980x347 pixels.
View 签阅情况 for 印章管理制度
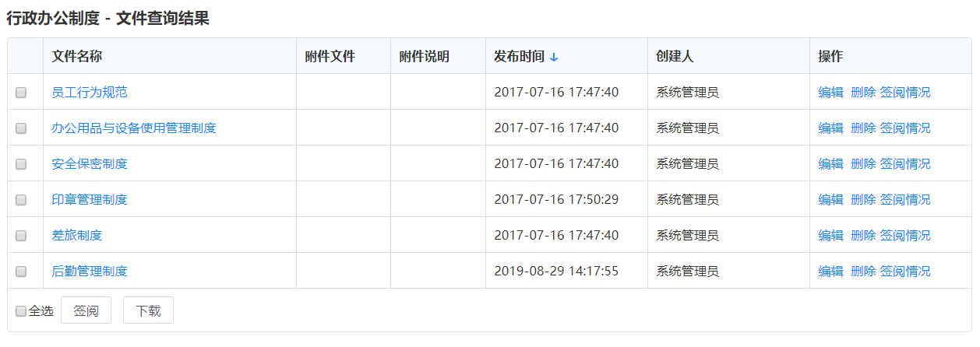[905, 200]
